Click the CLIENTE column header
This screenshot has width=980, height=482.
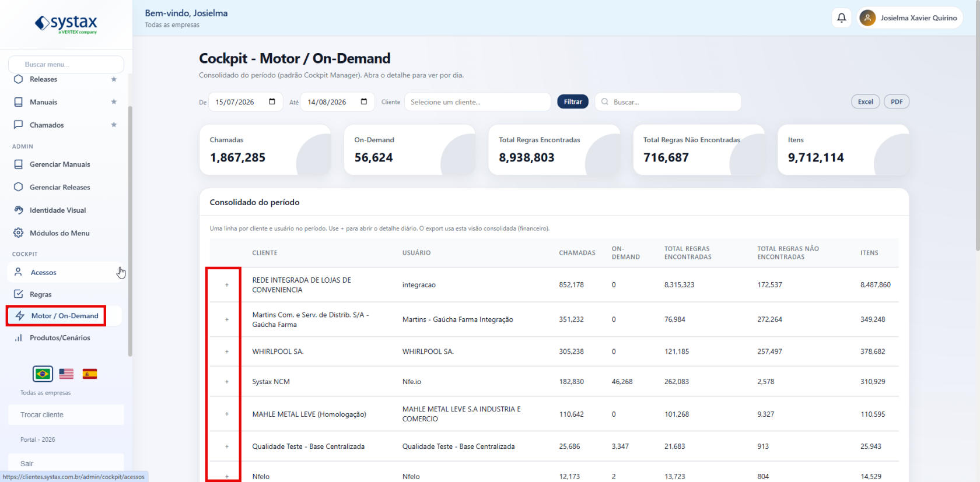coord(265,253)
